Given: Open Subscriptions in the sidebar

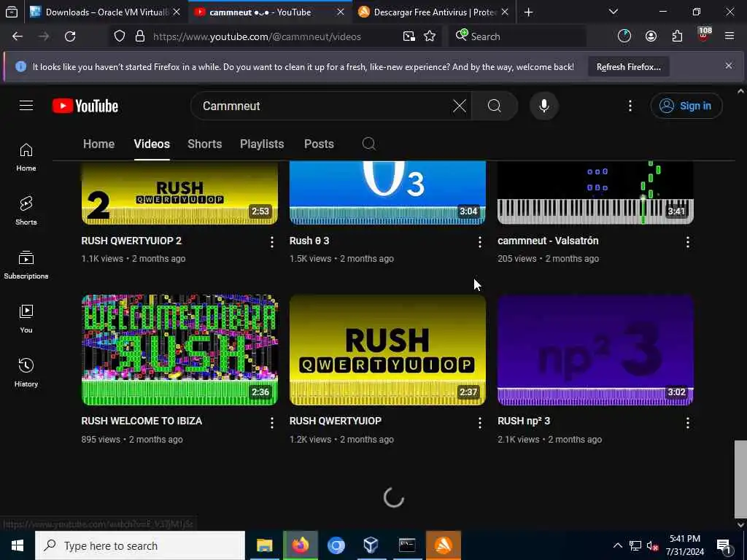Looking at the screenshot, I should coord(26,265).
